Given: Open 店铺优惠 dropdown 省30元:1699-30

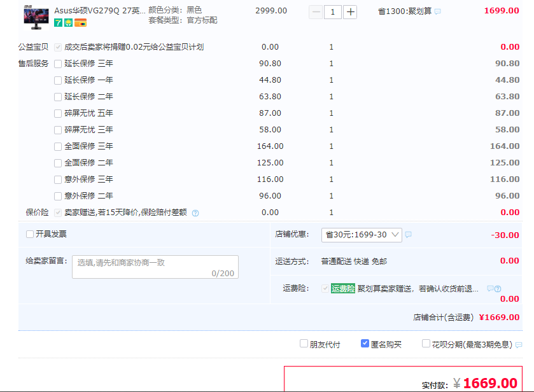Looking at the screenshot, I should [x=362, y=235].
